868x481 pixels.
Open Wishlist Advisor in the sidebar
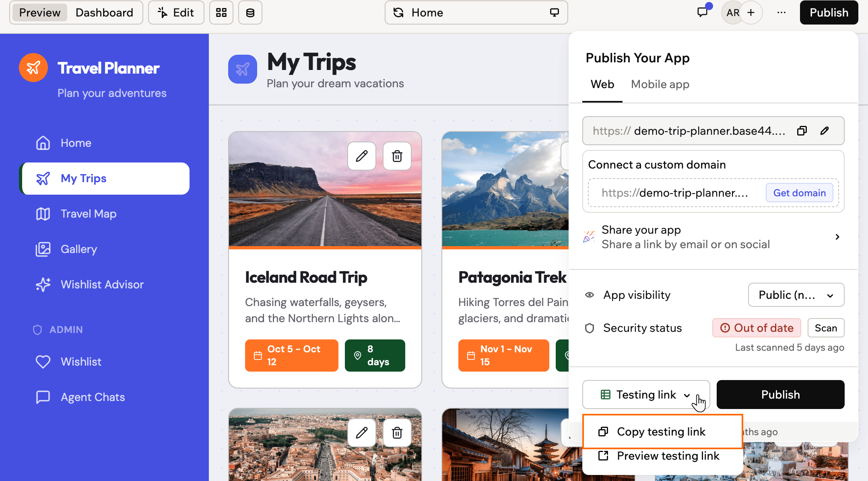(x=104, y=284)
